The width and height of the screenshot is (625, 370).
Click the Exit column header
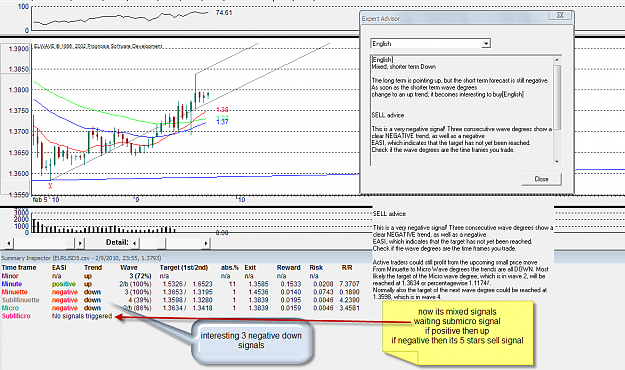coord(250,268)
